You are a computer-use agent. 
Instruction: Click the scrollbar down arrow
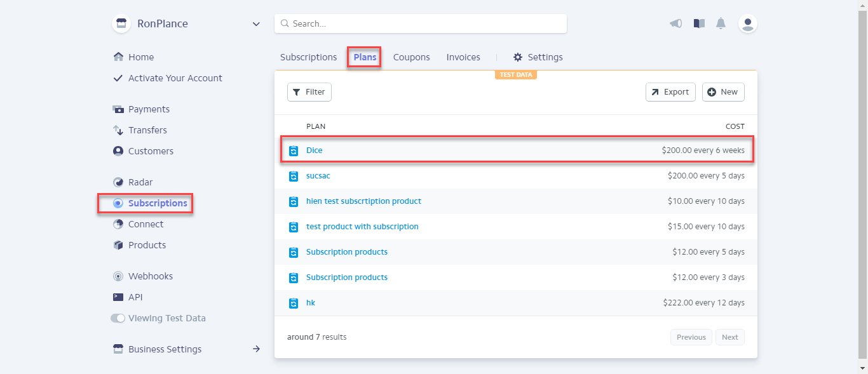pos(862,368)
